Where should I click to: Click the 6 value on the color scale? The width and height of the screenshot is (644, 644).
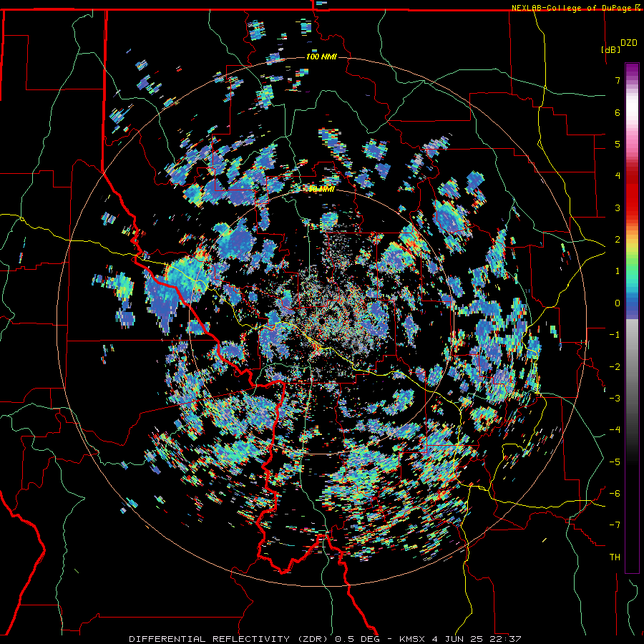(618, 112)
